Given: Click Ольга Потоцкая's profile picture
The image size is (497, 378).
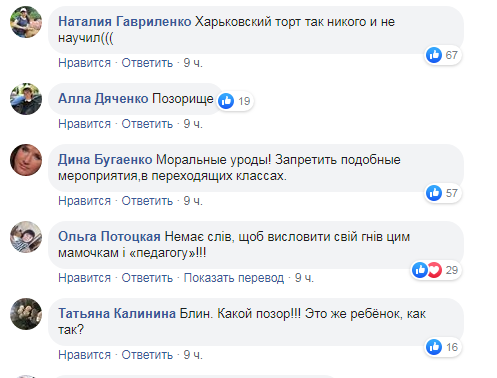Looking at the screenshot, I should click(26, 237).
